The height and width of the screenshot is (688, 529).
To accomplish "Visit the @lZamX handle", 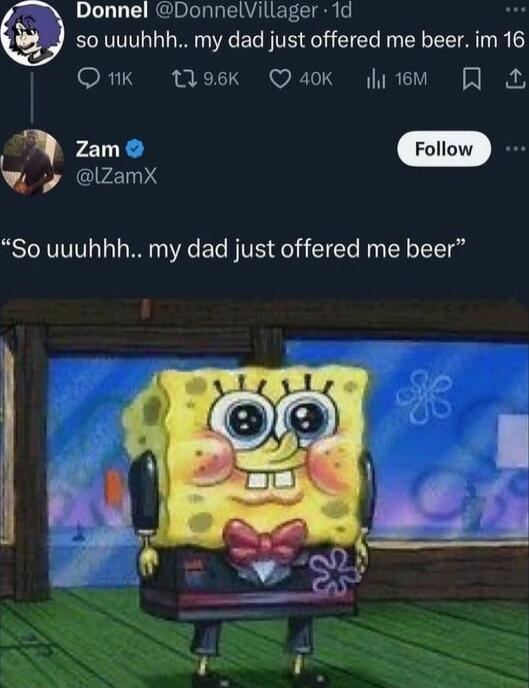I will pyautogui.click(x=116, y=176).
